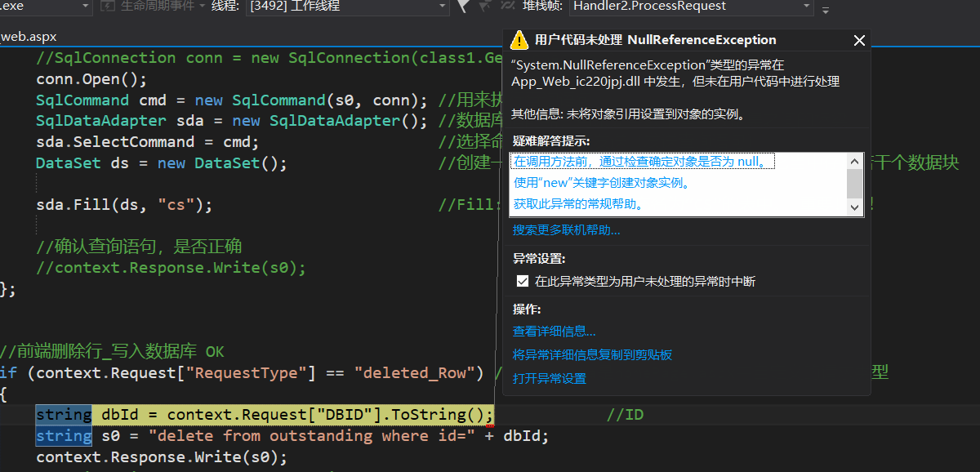Click comment //前端删除行_写入数据库 OK
Image resolution: width=980 pixels, height=472 pixels.
(x=112, y=352)
